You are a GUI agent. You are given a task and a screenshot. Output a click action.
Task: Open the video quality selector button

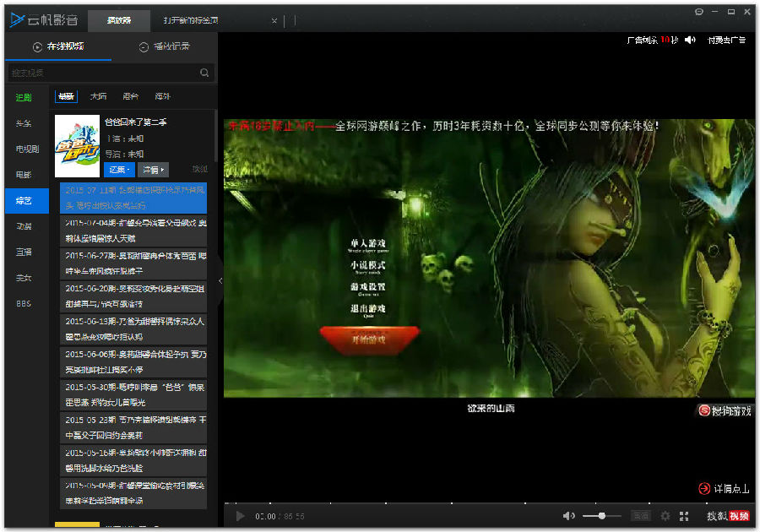(x=641, y=517)
